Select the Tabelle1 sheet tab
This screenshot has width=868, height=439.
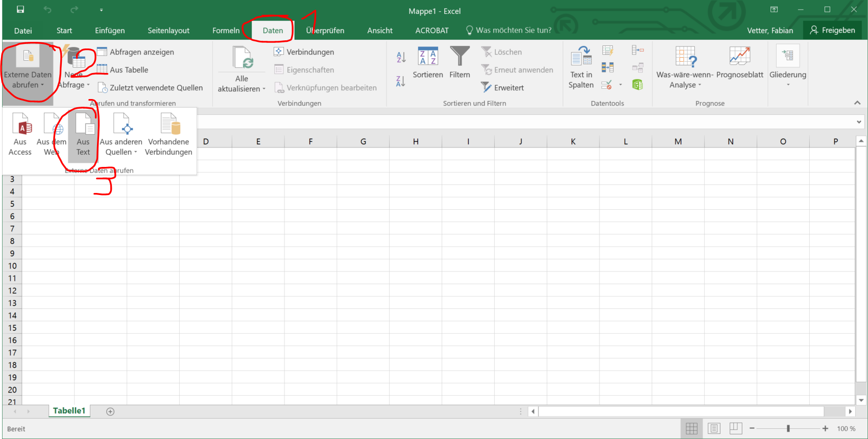click(69, 411)
